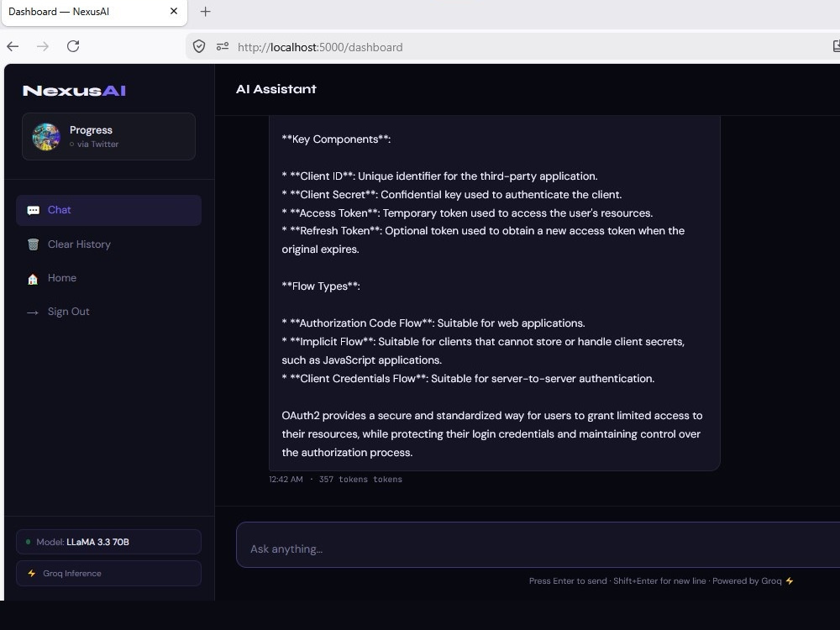Viewport: 840px width, 630px height.
Task: Click the browser forward arrow
Action: 43,46
